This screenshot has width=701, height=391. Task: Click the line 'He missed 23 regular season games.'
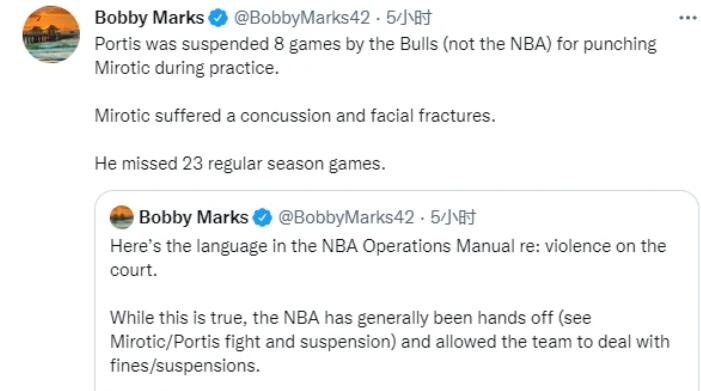(x=240, y=164)
